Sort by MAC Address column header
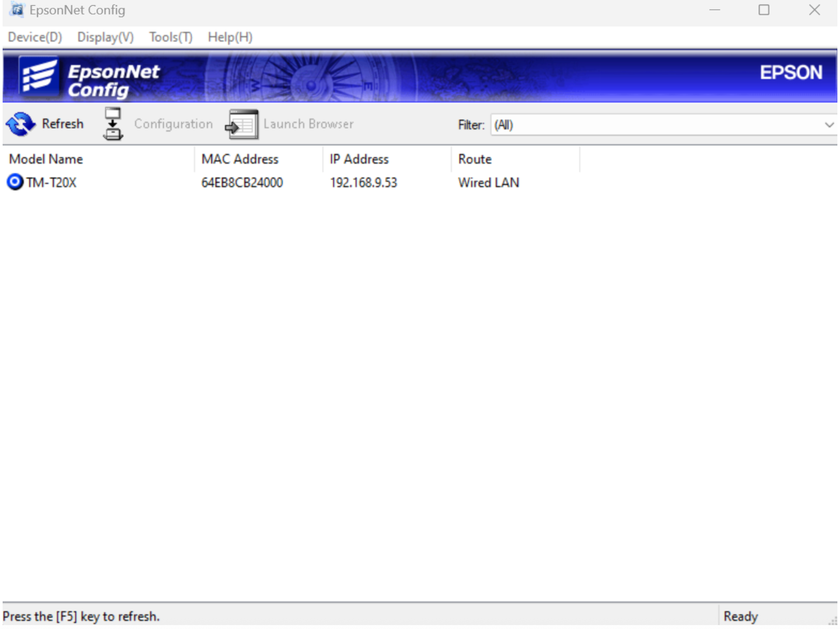The height and width of the screenshot is (629, 840). tap(240, 159)
